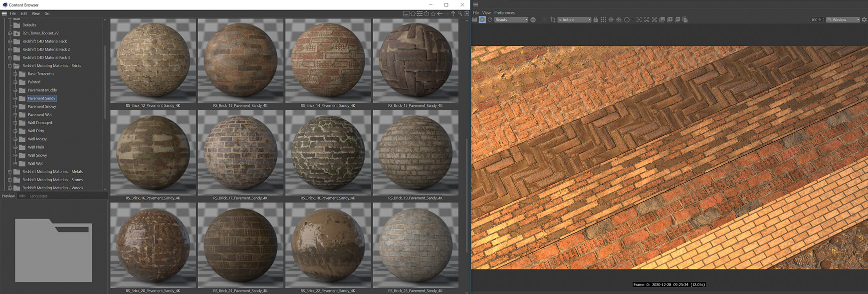
Task: Select RS_Brick_15_Pavement_Sandy_4K material thumbnail
Action: (x=416, y=61)
